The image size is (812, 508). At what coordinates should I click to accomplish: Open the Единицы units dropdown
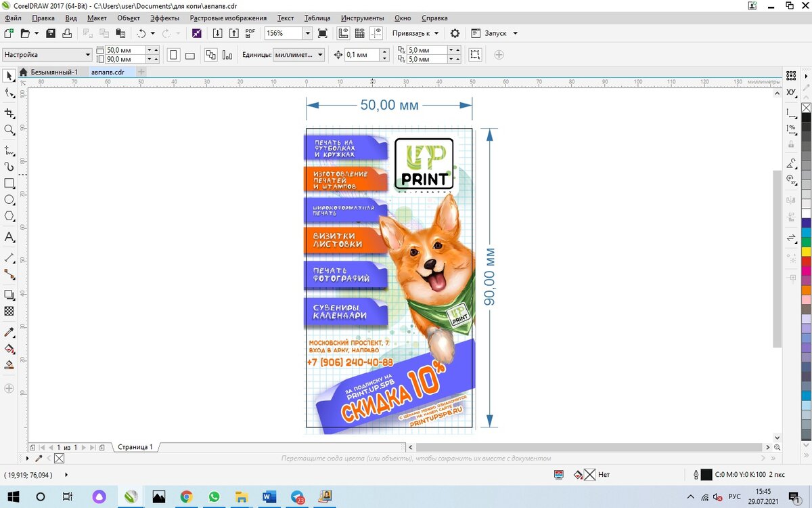(320, 55)
